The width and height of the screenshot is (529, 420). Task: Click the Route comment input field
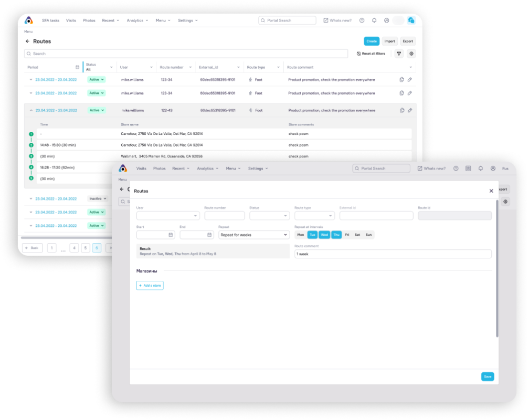click(x=393, y=254)
